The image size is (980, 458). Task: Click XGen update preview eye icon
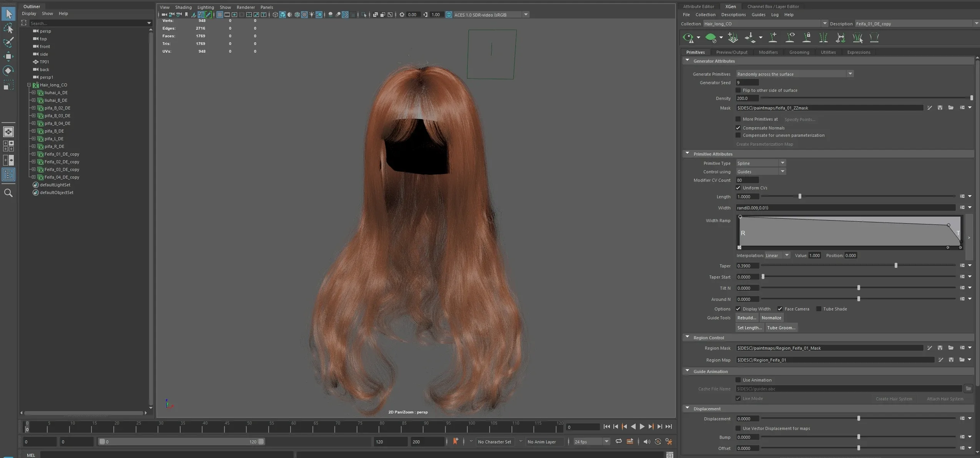688,38
